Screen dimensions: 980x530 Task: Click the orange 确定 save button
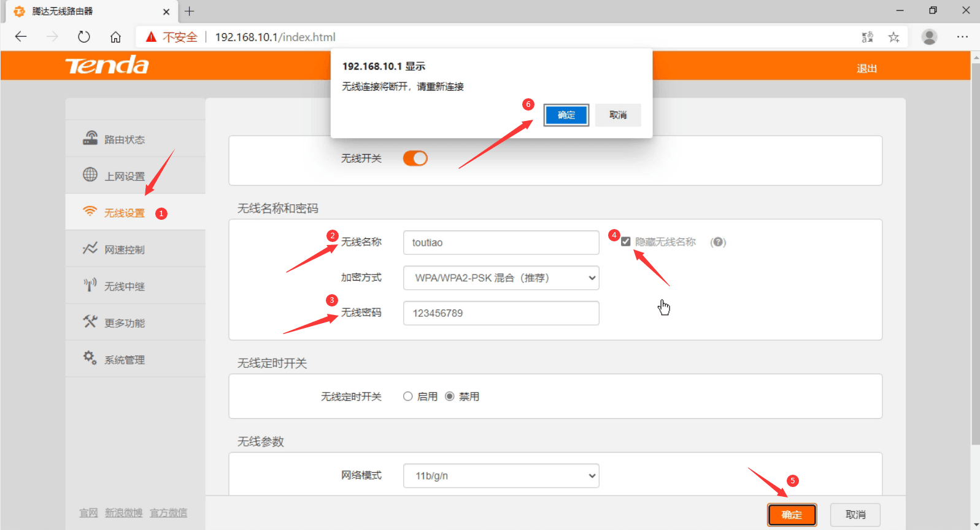(792, 515)
